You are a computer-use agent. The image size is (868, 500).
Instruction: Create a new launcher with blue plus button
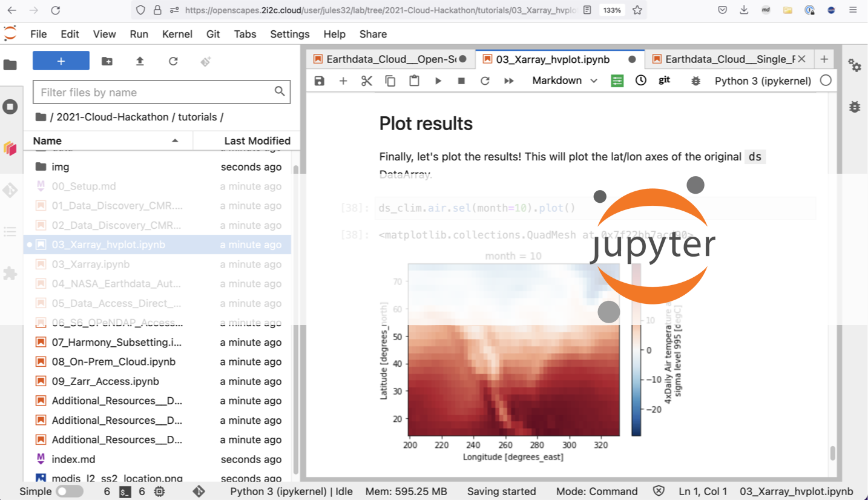pos(61,61)
